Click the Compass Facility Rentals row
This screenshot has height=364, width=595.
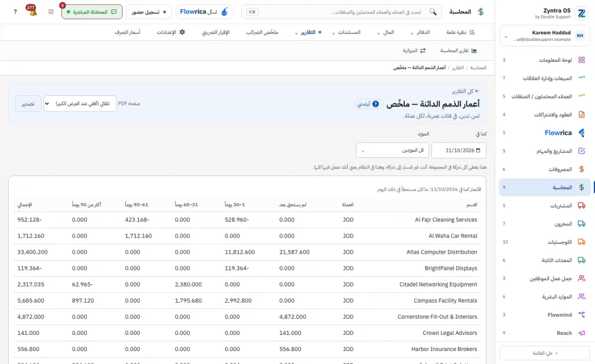coord(247,300)
